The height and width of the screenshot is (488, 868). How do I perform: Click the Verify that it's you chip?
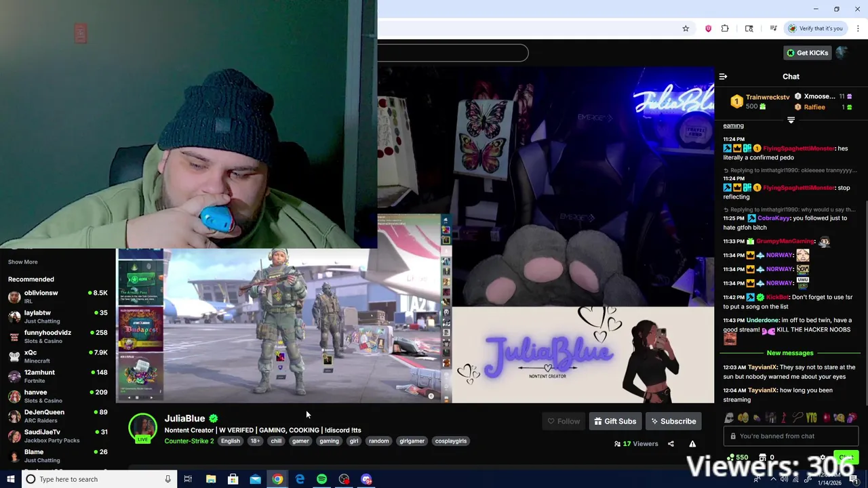click(815, 28)
